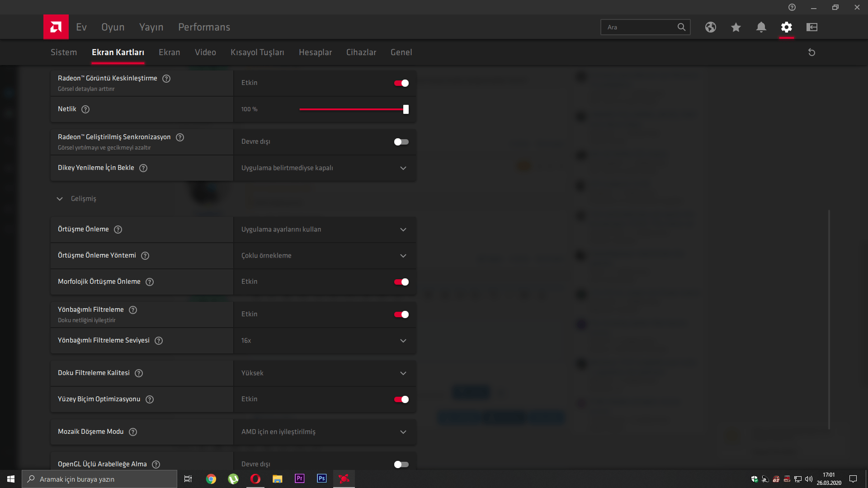The width and height of the screenshot is (868, 488).
Task: Show help for Mozaik Döşeme Modu
Action: click(x=133, y=432)
